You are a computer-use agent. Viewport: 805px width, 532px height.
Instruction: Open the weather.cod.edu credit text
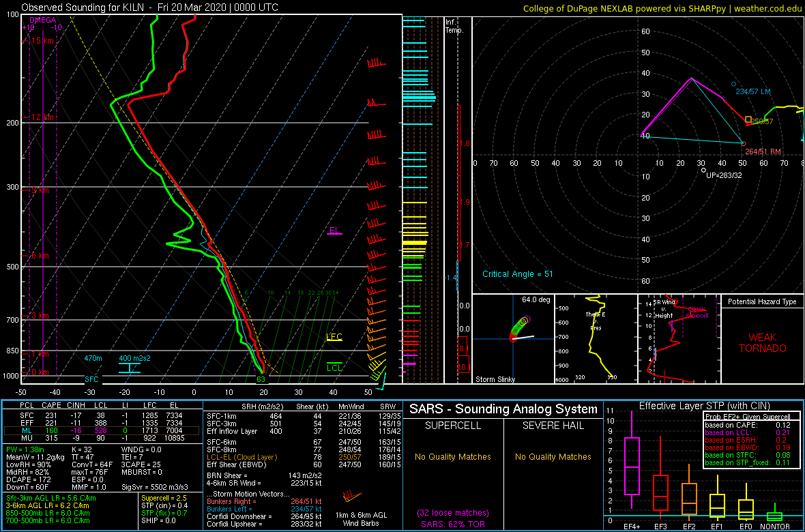pos(768,8)
